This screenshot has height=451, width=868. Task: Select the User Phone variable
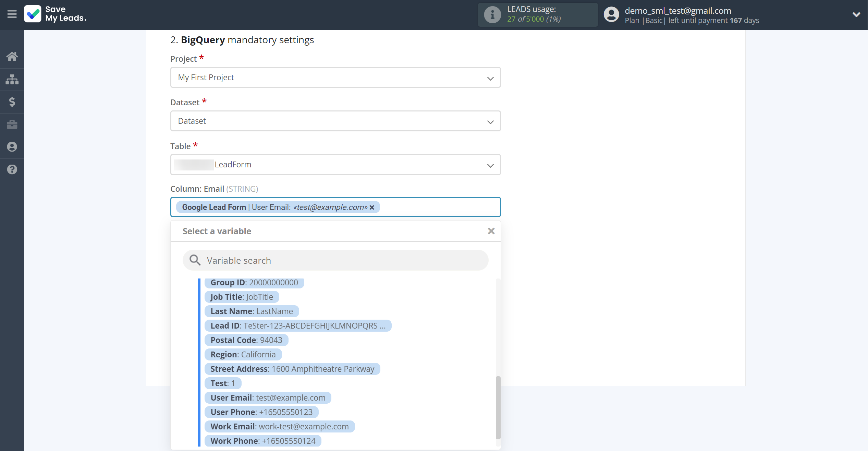pyautogui.click(x=261, y=412)
